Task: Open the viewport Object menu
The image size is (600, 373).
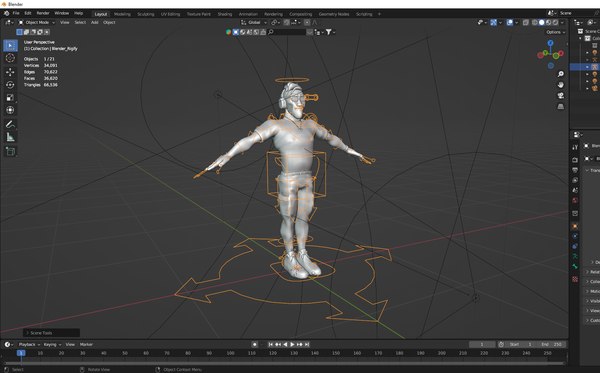Action: [109, 23]
